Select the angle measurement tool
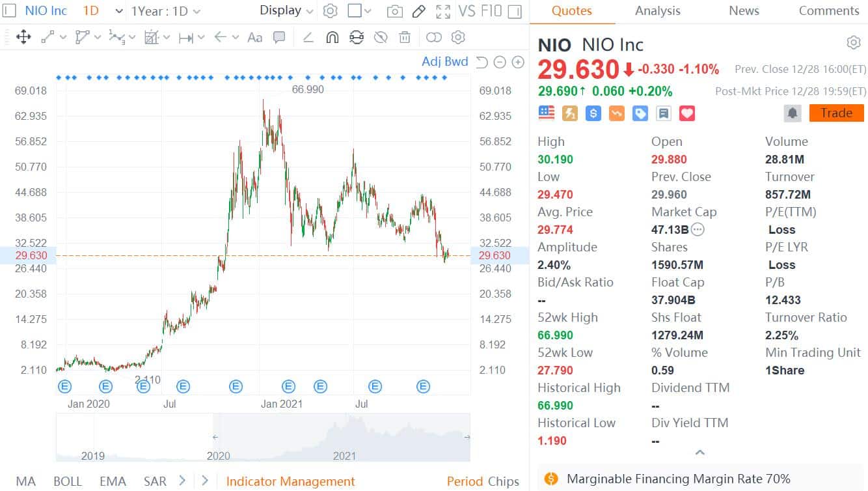 coord(308,37)
